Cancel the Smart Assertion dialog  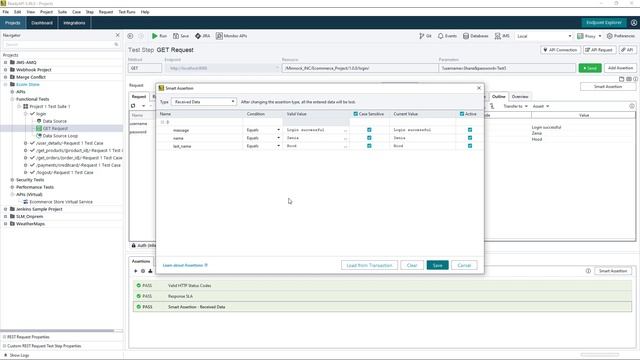click(x=464, y=265)
